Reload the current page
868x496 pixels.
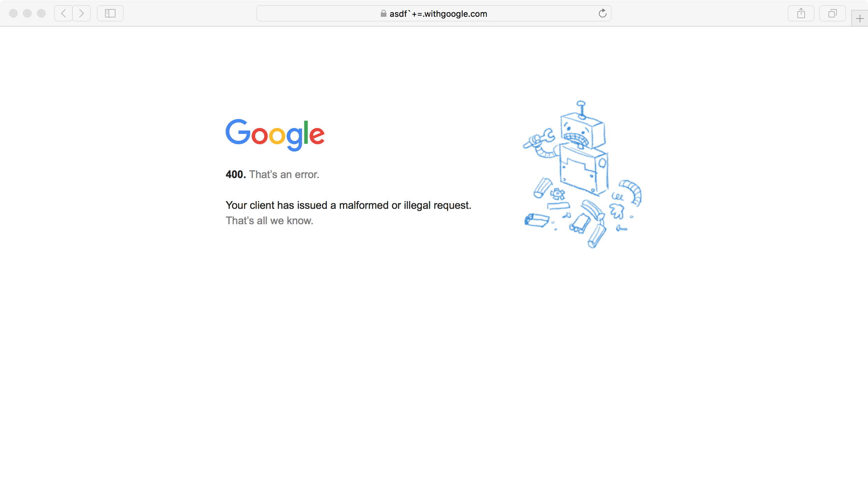tap(602, 13)
